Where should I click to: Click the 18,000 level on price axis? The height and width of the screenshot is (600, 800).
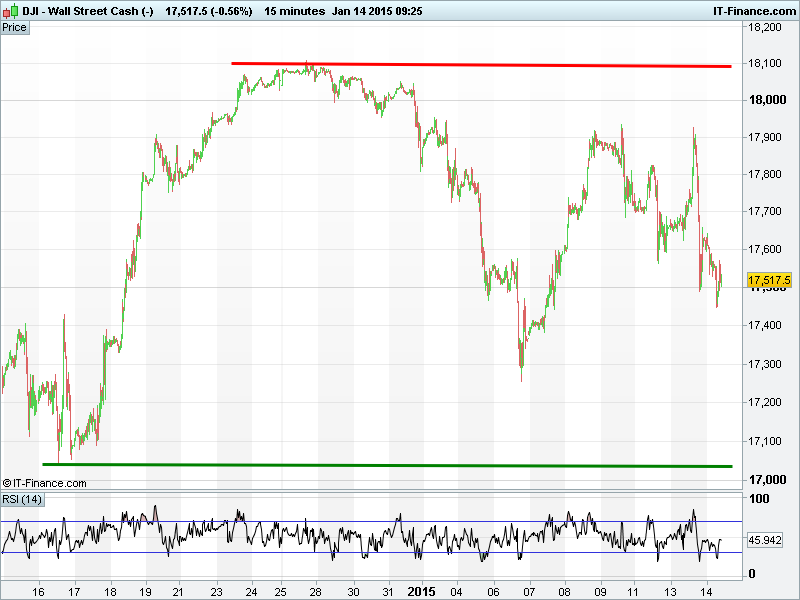click(768, 100)
